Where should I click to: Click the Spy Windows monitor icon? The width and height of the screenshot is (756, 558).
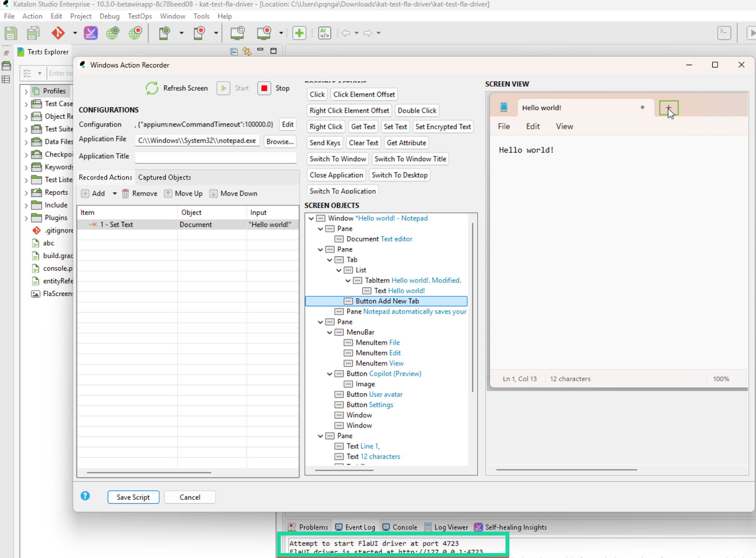(x=237, y=33)
